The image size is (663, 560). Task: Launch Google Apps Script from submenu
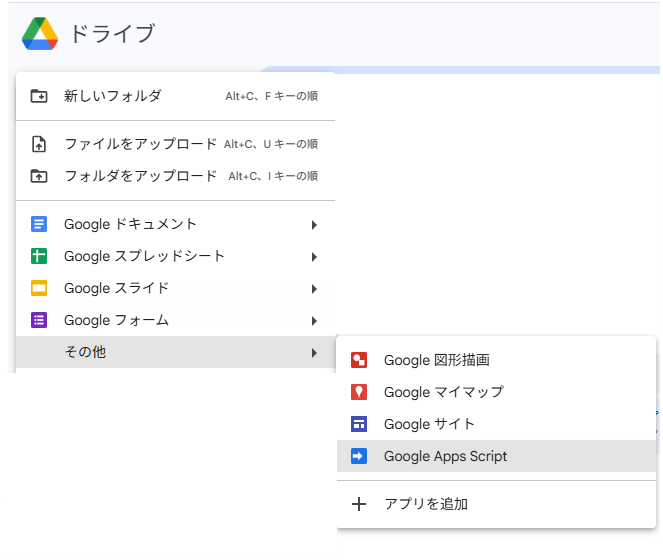point(496,456)
